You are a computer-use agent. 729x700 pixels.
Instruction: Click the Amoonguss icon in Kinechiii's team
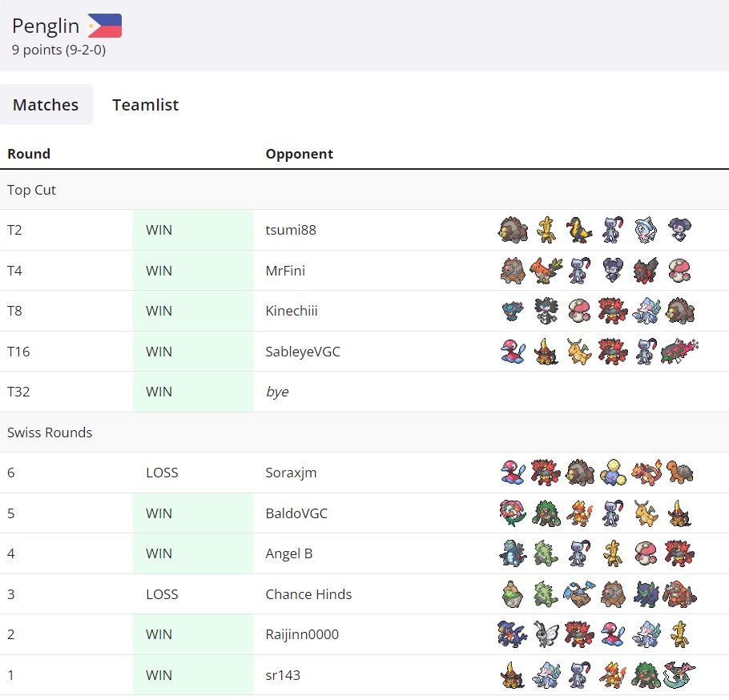[x=579, y=311]
